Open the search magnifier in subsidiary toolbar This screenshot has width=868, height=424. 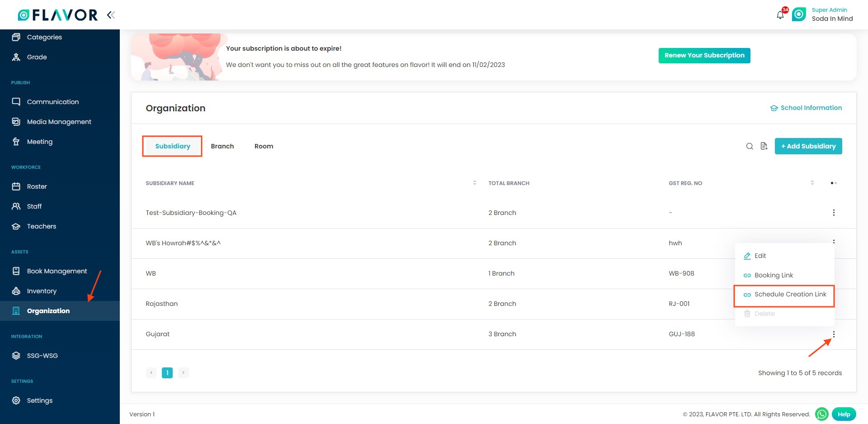point(750,146)
